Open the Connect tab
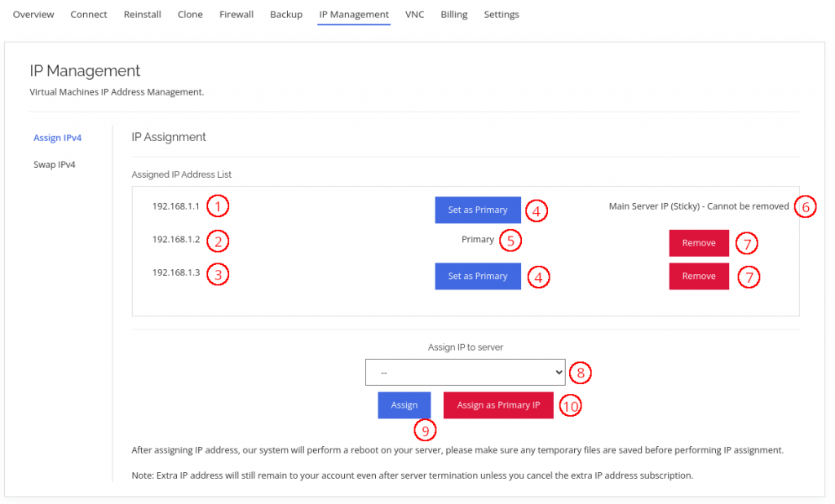Viewport: 835px width, 504px height. (x=88, y=14)
